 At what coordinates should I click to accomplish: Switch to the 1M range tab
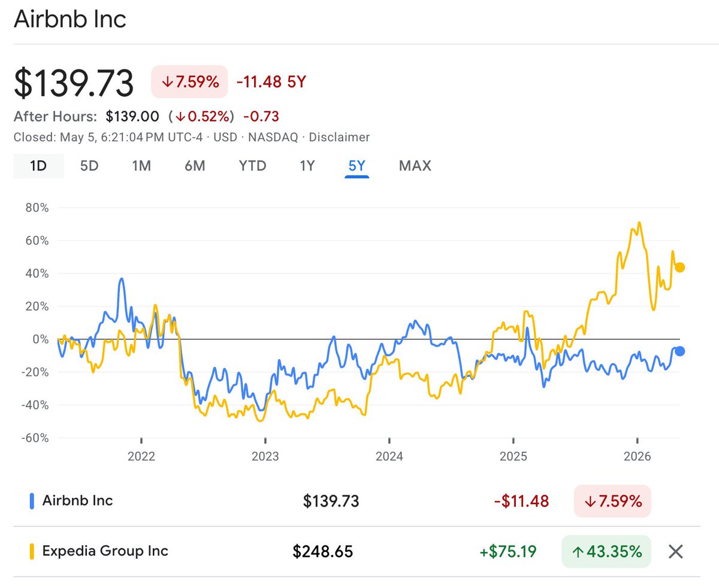[x=141, y=165]
